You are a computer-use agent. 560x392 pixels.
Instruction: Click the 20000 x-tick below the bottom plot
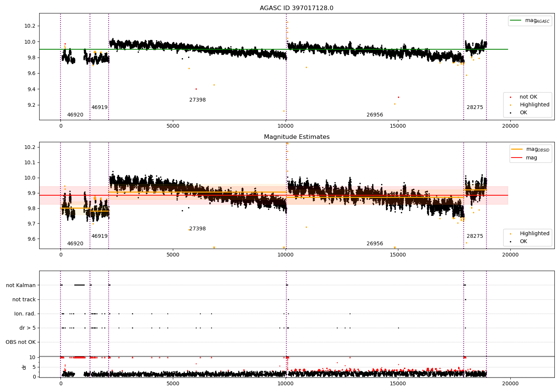510,384
